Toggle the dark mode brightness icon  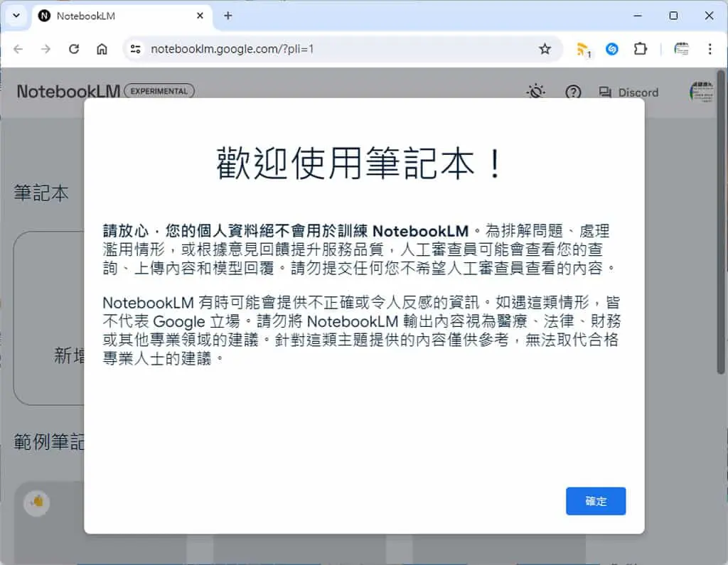(536, 92)
